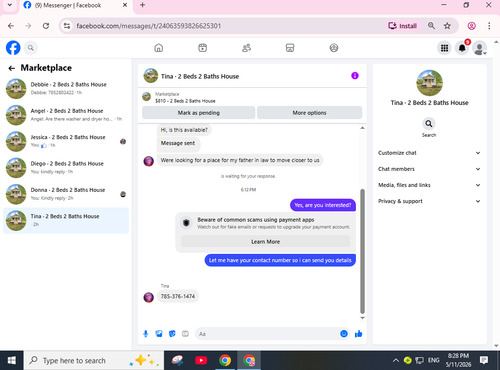Click Tina's avatar beside the phone number
The image size is (500, 370).
(x=149, y=297)
